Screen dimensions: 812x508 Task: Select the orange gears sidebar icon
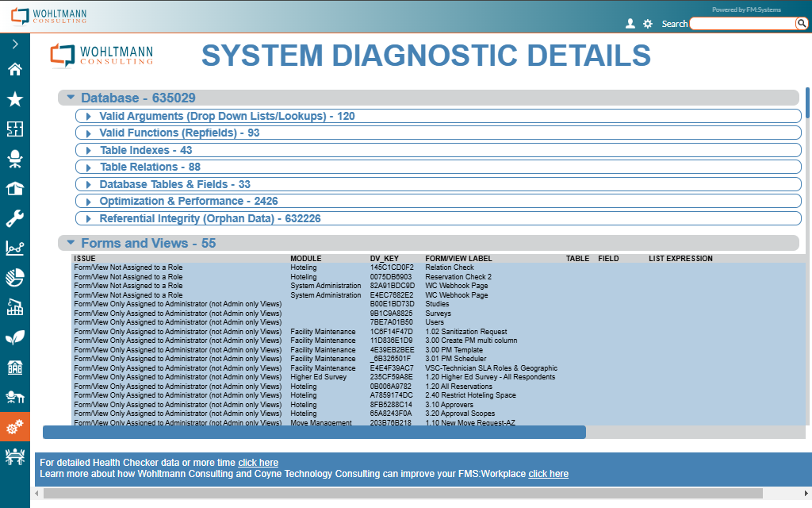coord(14,428)
